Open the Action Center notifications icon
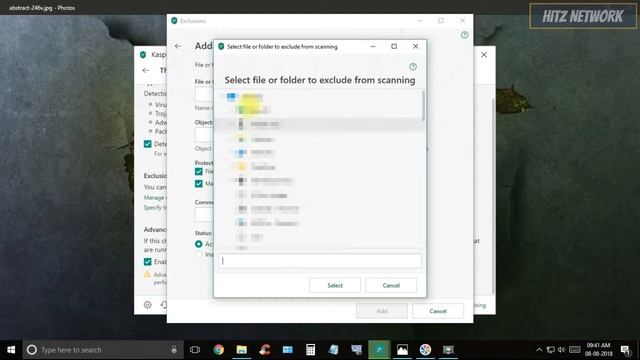Screen dimensions: 640x360 625,350
